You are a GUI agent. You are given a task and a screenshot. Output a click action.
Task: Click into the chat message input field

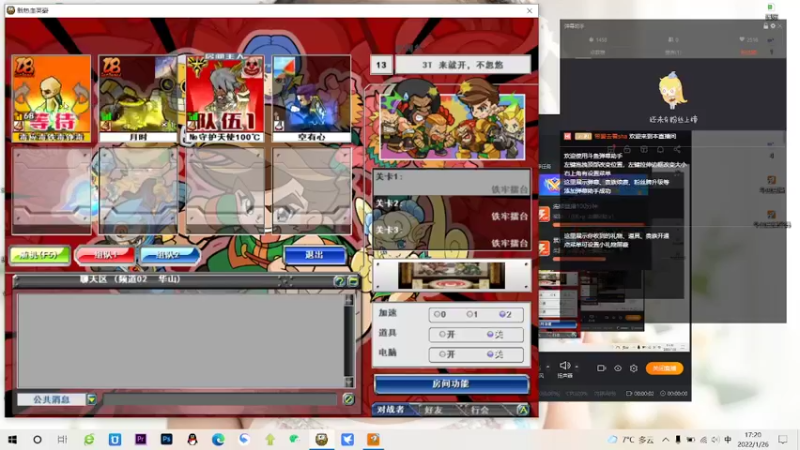pyautogui.click(x=219, y=399)
